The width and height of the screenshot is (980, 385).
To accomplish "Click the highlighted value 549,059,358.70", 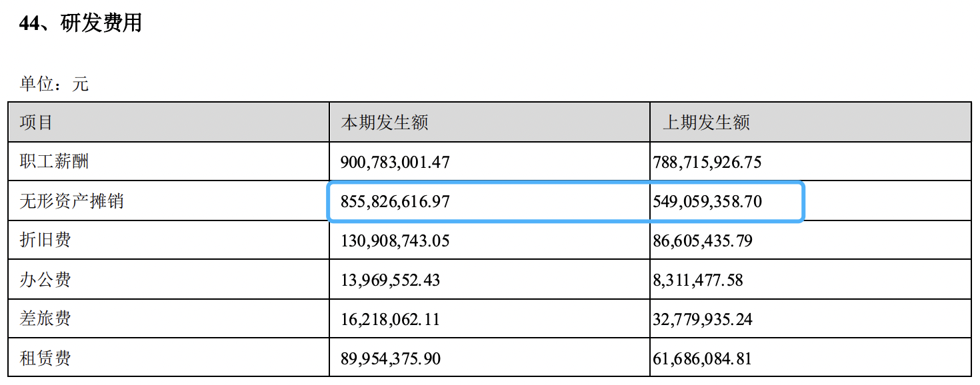I will pyautogui.click(x=707, y=201).
